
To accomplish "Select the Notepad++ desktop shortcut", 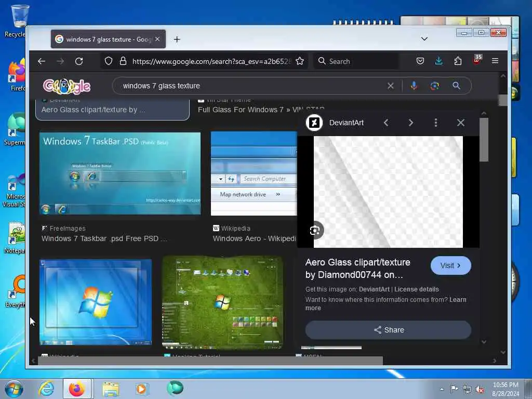I will [x=15, y=237].
